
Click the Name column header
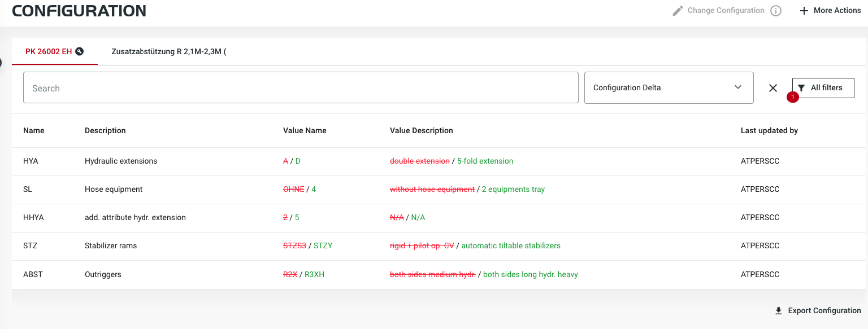tap(33, 130)
